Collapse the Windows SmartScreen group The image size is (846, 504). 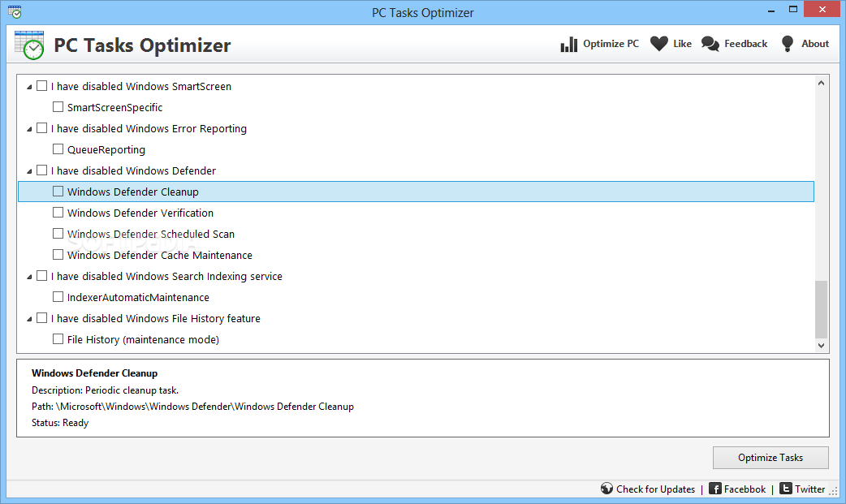point(30,87)
